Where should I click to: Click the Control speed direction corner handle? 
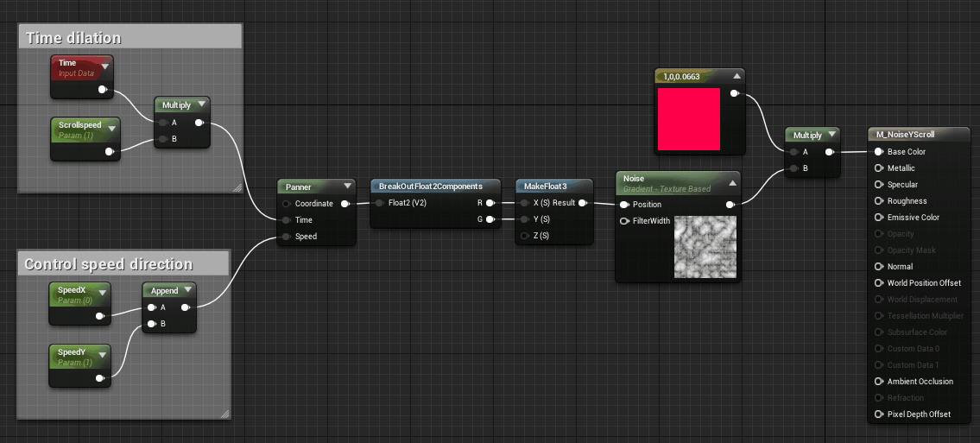[225, 414]
